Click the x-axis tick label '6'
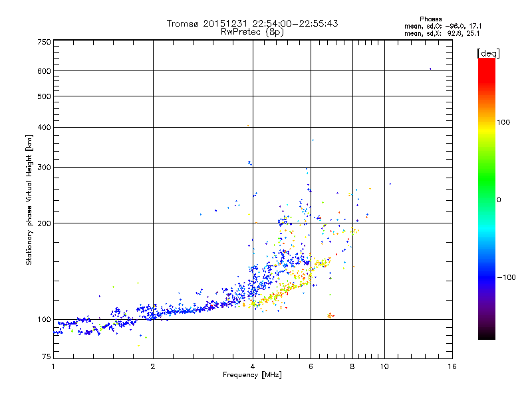Image resolution: width=532 pixels, height=399 pixels. point(311,366)
